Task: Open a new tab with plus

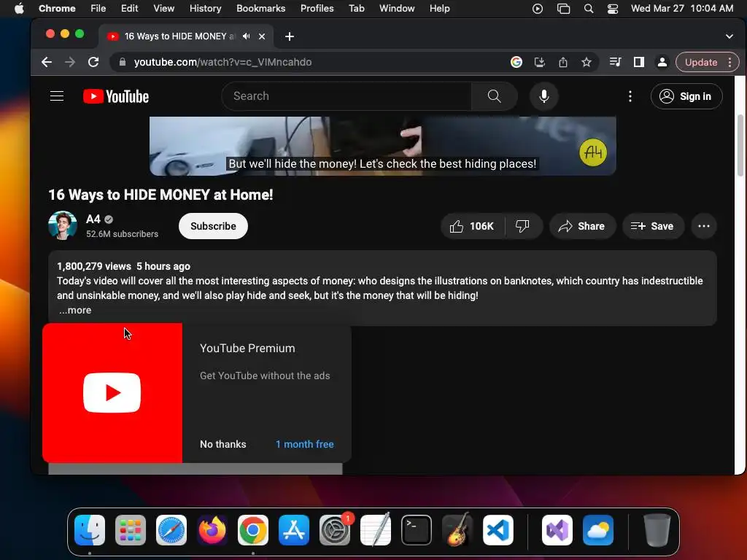Action: tap(289, 36)
